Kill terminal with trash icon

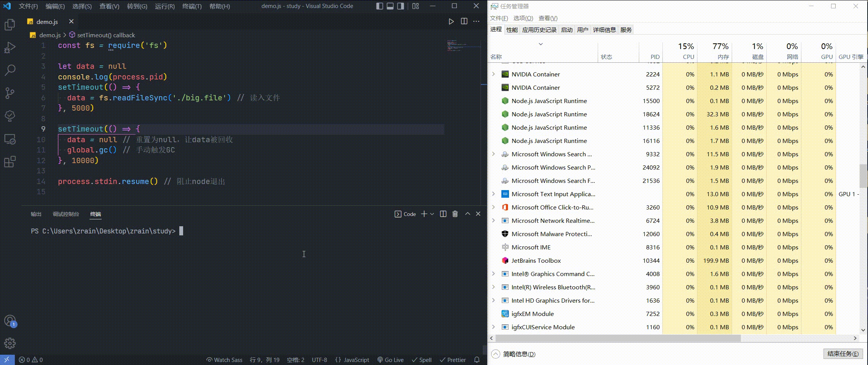click(455, 214)
